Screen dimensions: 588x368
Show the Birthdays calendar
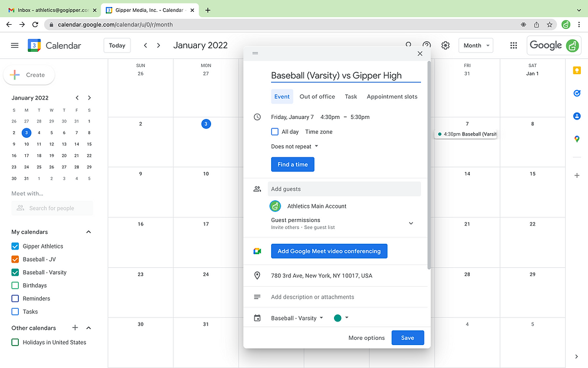click(15, 285)
